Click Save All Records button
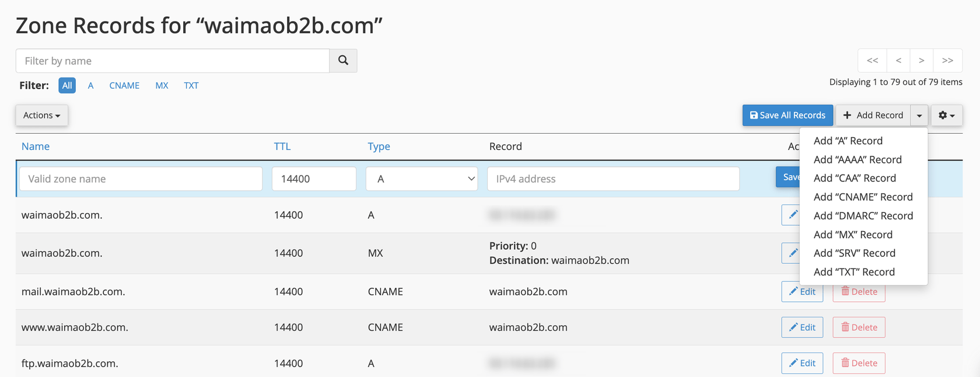980x377 pixels. tap(787, 115)
